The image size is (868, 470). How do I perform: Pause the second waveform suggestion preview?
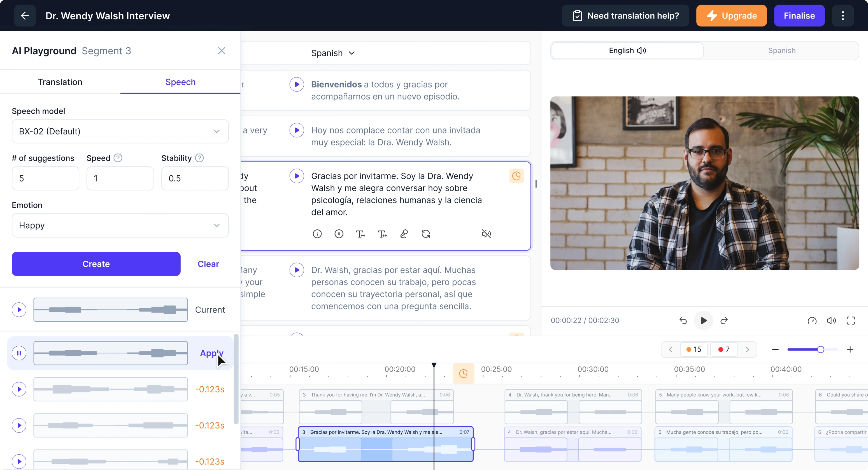pos(19,353)
